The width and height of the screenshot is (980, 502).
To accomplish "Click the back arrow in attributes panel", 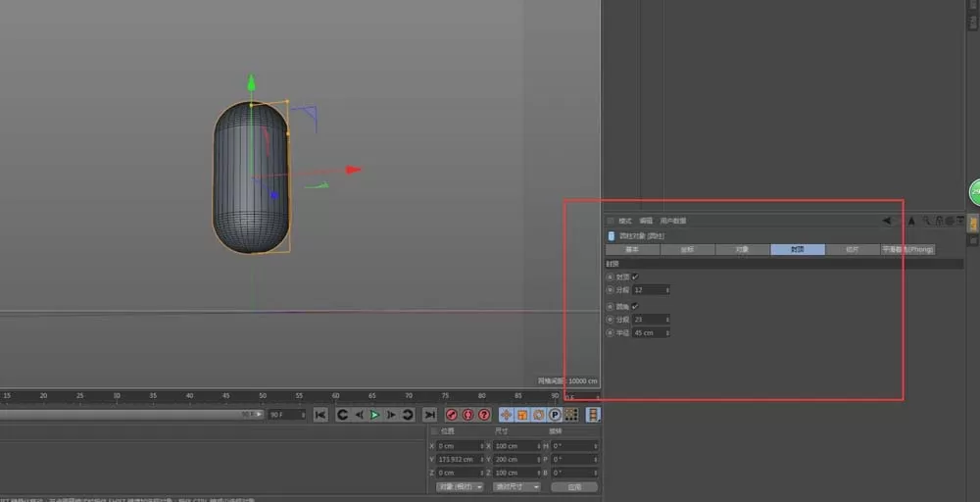I will [886, 221].
